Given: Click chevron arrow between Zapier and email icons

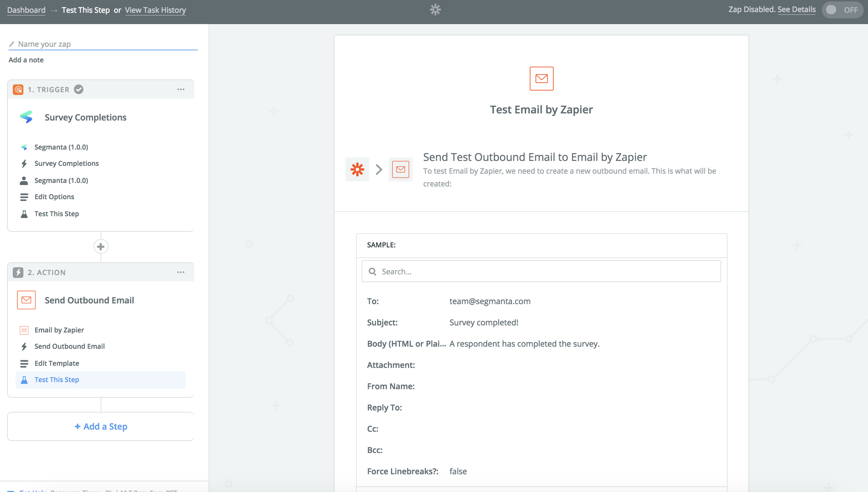Looking at the screenshot, I should click(379, 169).
